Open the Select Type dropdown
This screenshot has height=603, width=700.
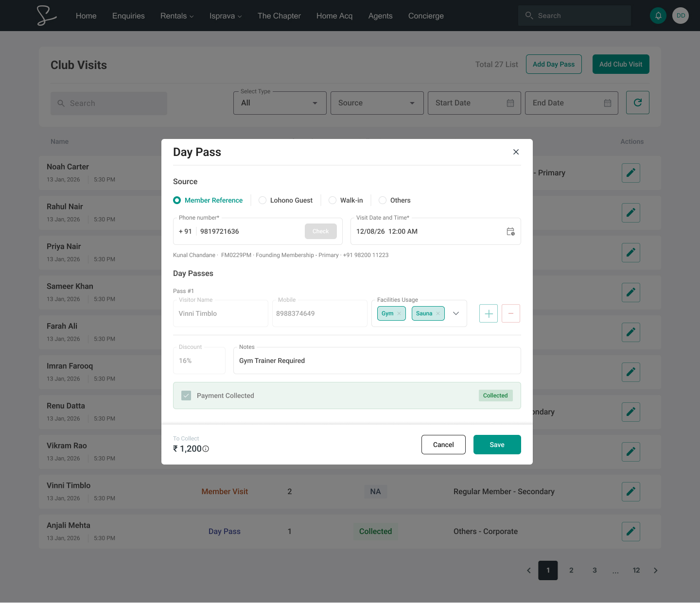click(x=280, y=103)
